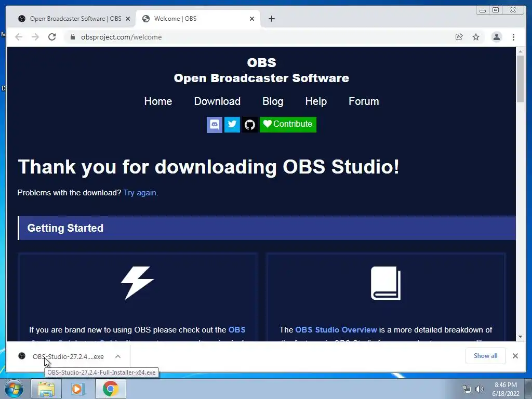Open the Windows Start button

(14, 389)
